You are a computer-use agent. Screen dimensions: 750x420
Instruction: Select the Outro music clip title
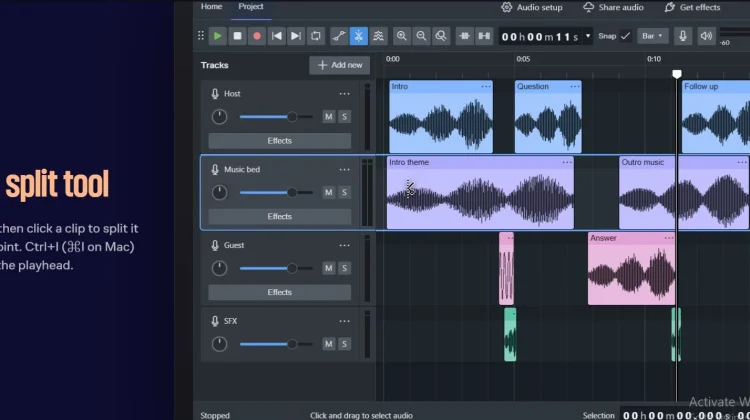642,162
